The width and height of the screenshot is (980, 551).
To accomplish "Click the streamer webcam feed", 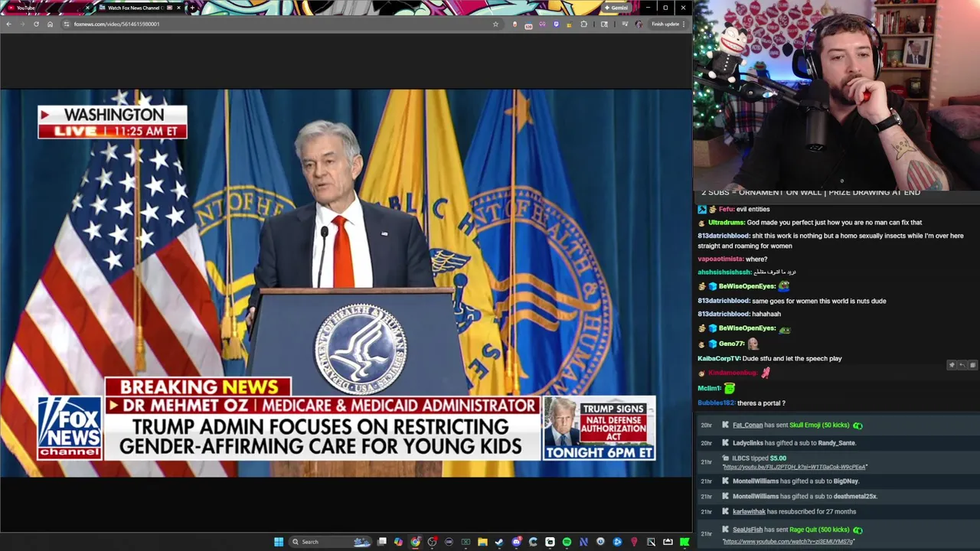I will tap(836, 95).
